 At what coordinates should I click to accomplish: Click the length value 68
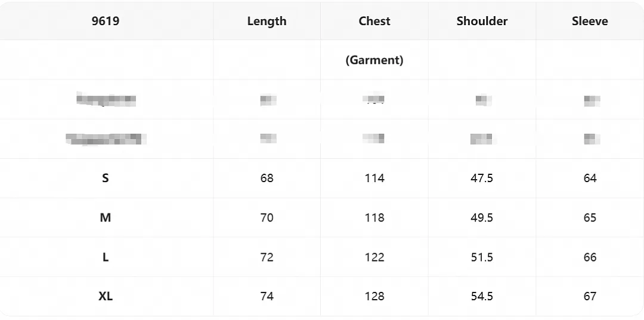267,178
